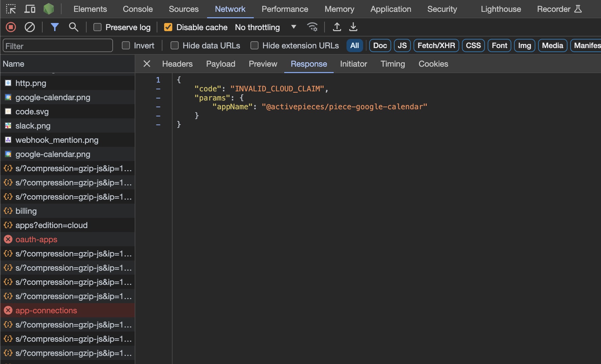Clear the network log
This screenshot has width=601, height=364.
click(30, 27)
